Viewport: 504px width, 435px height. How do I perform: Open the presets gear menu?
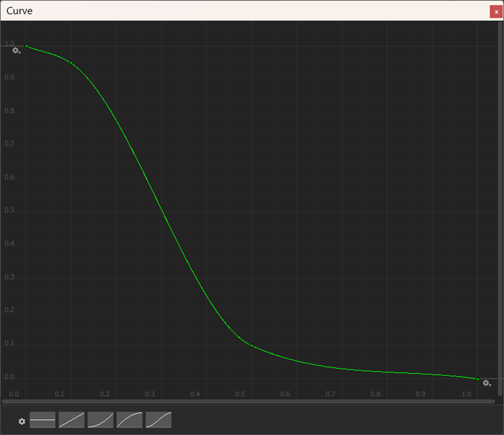tap(22, 421)
